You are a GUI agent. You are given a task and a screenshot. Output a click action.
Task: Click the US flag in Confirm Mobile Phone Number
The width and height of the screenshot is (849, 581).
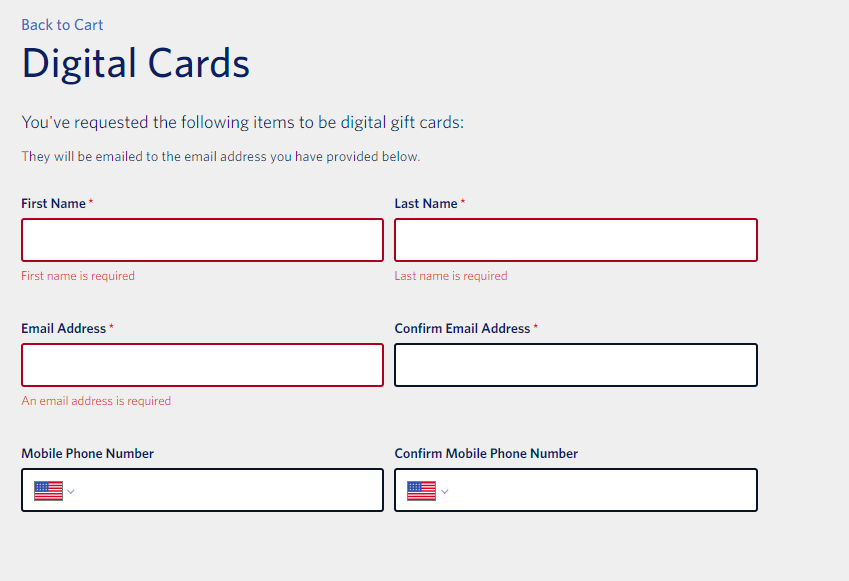[421, 491]
